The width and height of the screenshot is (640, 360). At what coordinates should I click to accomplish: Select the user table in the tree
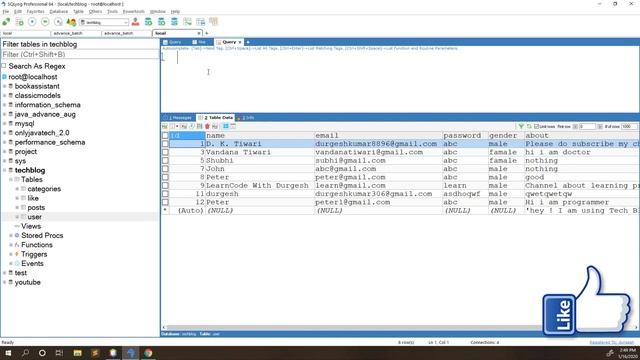34,217
